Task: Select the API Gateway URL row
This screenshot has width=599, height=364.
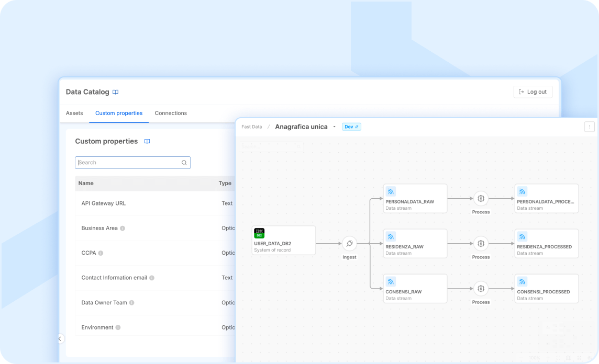Action: pos(155,203)
